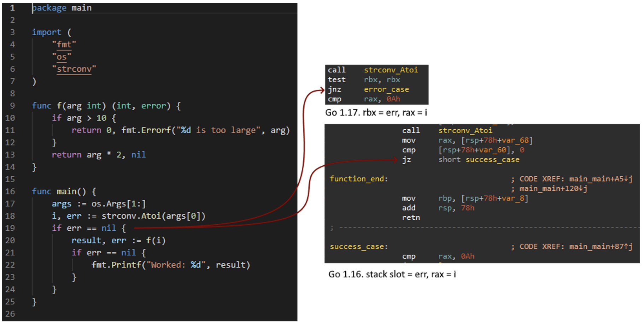
Task: Select the caption "Go 1.16. stack slot = err, rax = i"
Action: coord(392,274)
